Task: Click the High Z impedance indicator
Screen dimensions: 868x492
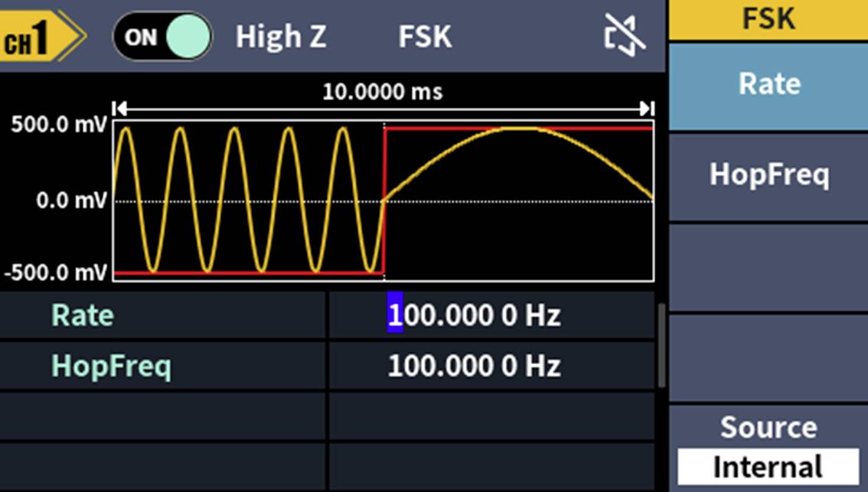Action: (281, 34)
